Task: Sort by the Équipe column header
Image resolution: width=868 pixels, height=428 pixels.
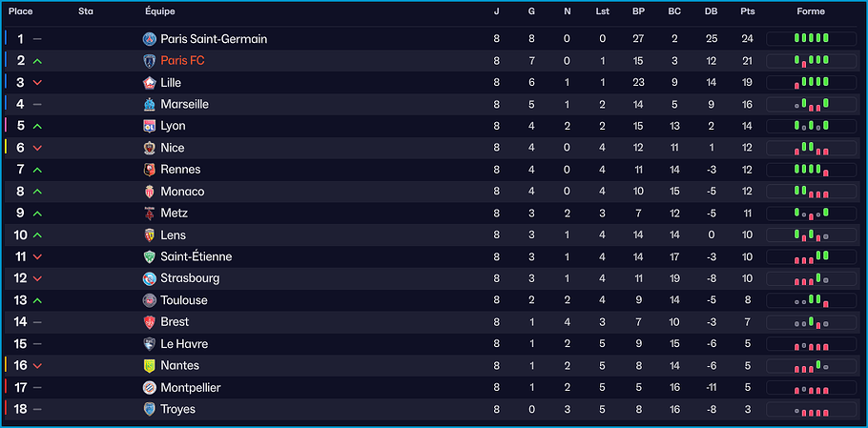Action: 159,11
